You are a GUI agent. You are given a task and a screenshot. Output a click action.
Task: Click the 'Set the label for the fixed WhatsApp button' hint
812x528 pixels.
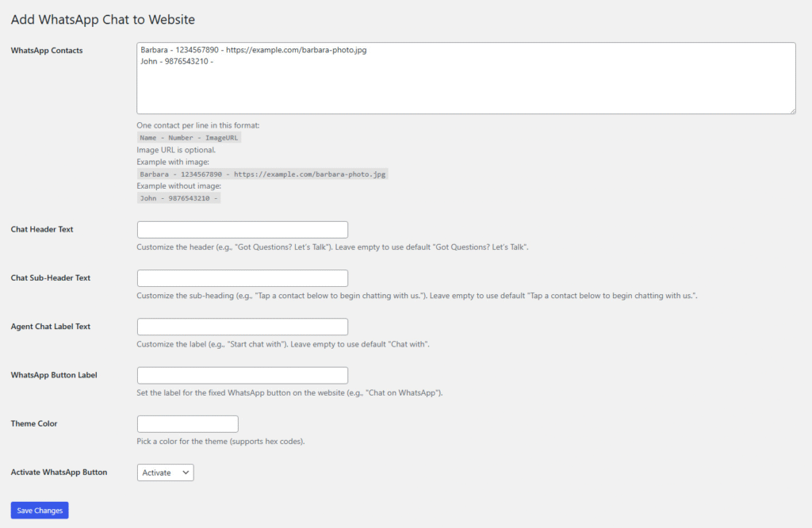(289, 393)
